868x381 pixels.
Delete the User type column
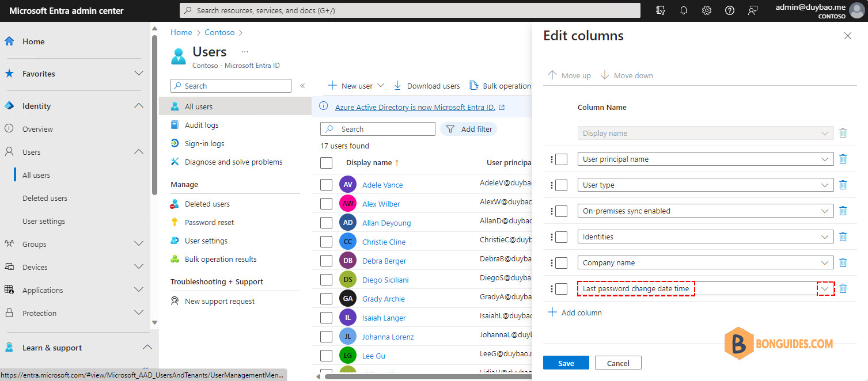pos(843,185)
